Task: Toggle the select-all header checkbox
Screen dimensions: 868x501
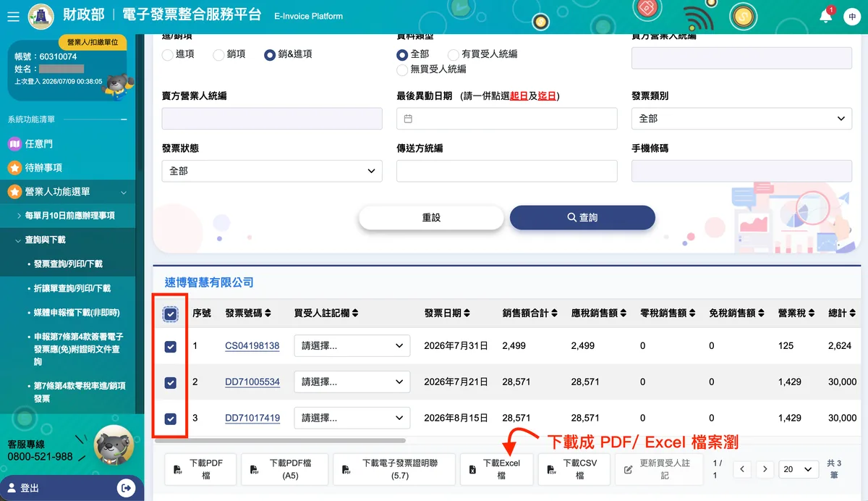Action: [171, 314]
